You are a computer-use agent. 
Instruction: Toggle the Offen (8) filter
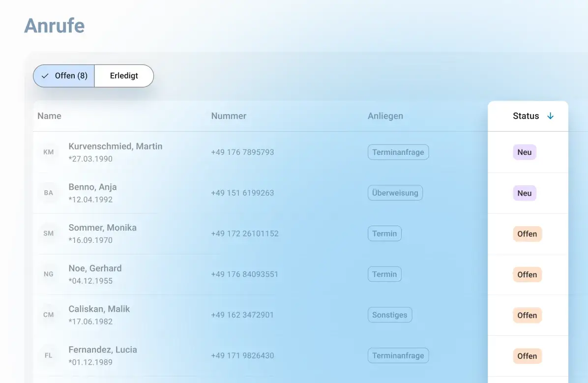point(64,76)
